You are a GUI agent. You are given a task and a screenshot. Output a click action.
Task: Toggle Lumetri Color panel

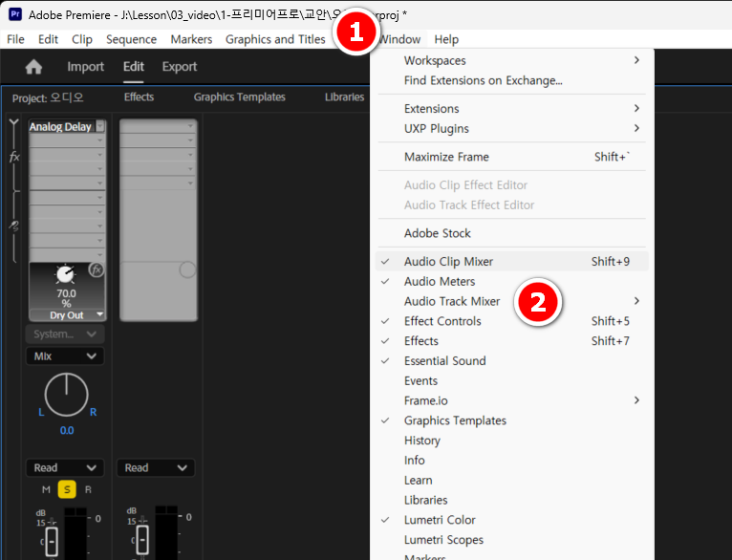point(511,520)
